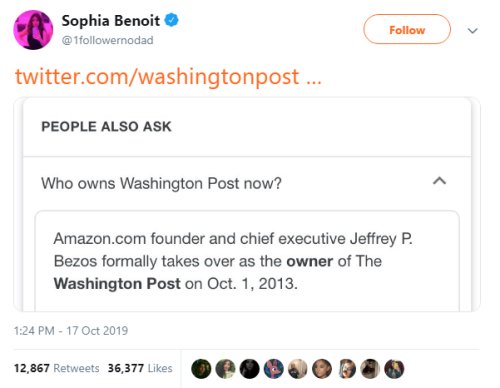This screenshot has width=500, height=388.
Task: Click the black third liker avatar
Action: pyautogui.click(x=249, y=369)
